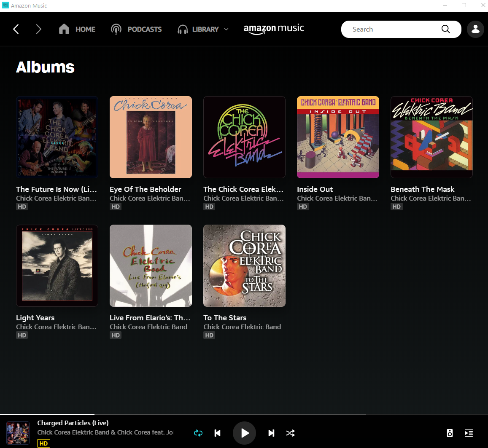
Task: Open The Chick Corea Elektric Band cover
Action: (x=244, y=137)
